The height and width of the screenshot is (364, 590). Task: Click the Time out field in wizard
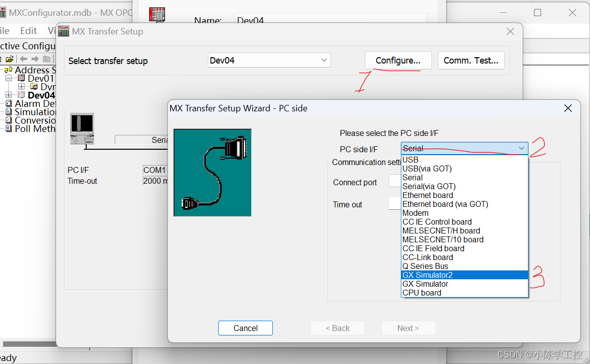tap(394, 203)
